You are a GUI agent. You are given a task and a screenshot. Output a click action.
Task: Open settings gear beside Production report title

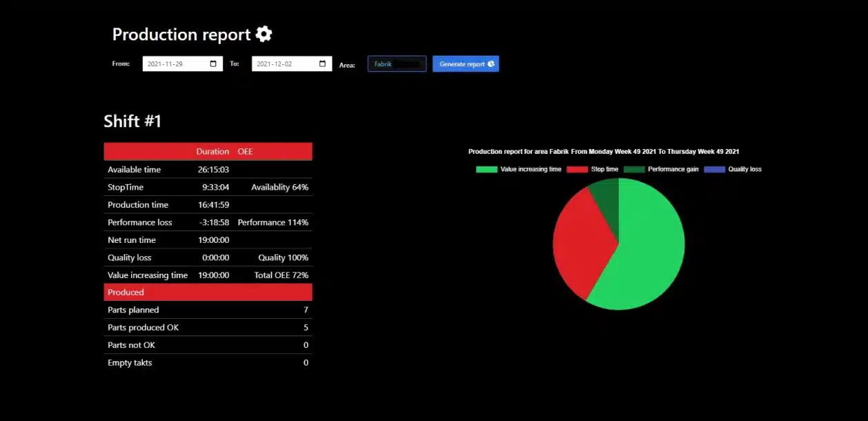tap(264, 34)
